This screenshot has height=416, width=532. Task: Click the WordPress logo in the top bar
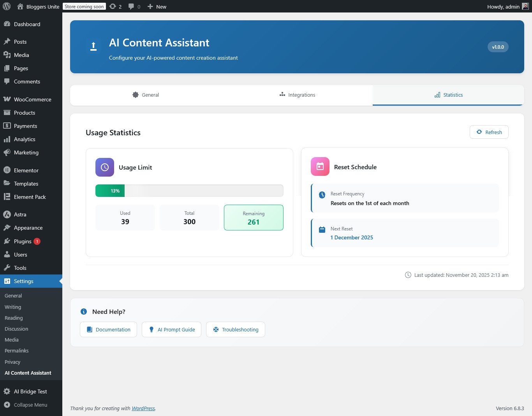click(x=6, y=6)
